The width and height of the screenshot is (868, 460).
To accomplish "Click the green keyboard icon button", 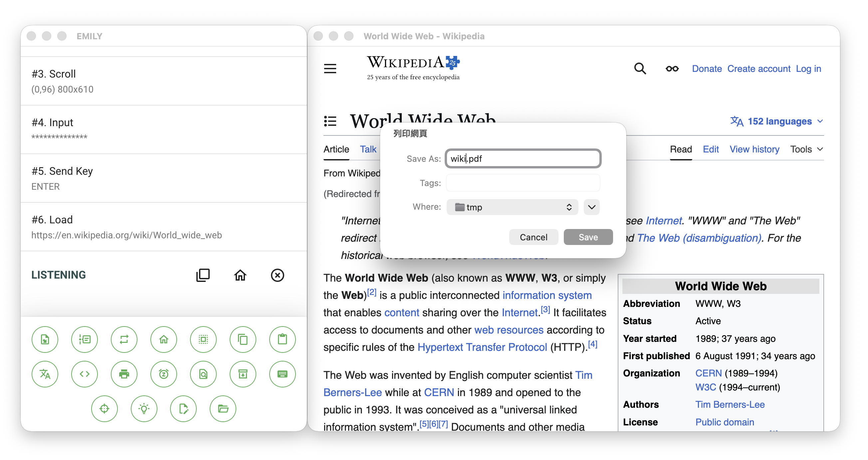I will [282, 374].
